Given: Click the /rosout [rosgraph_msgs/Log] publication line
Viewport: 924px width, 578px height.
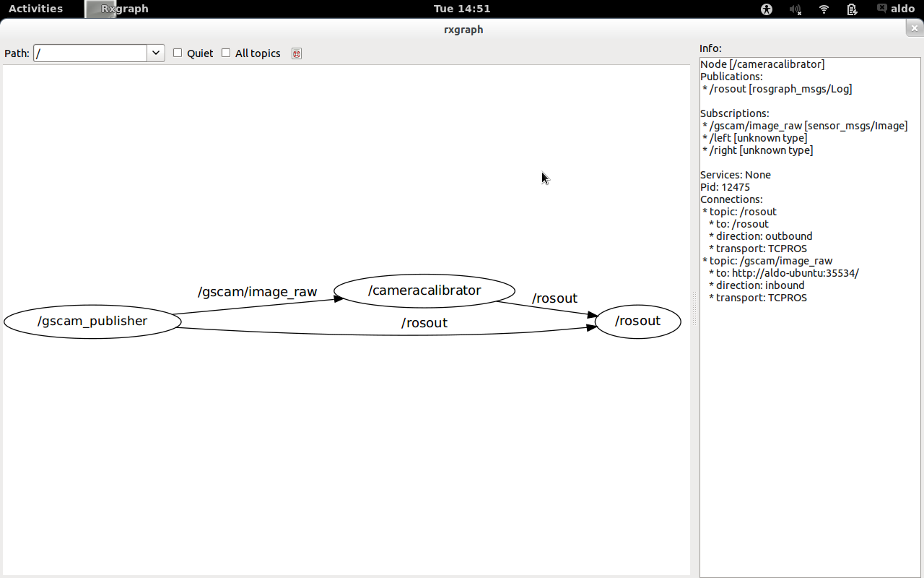Looking at the screenshot, I should point(777,89).
